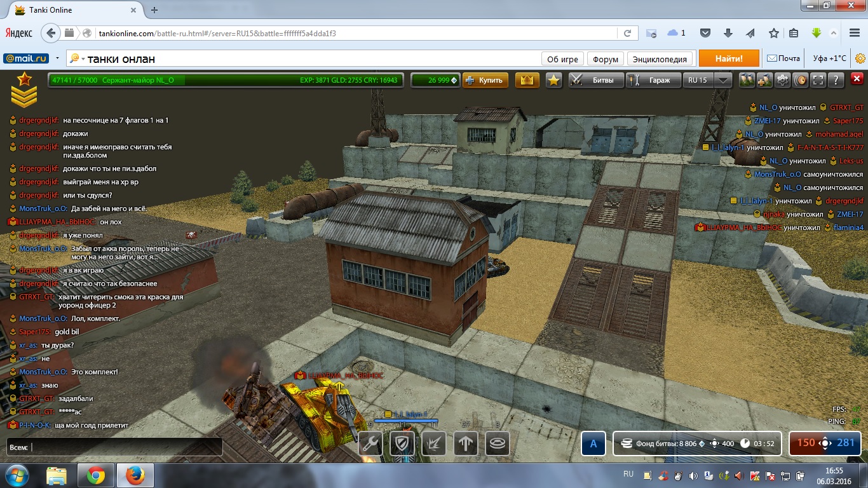Image resolution: width=868 pixels, height=488 pixels.
Task: Click the paper plane send icon
Action: coord(750,33)
